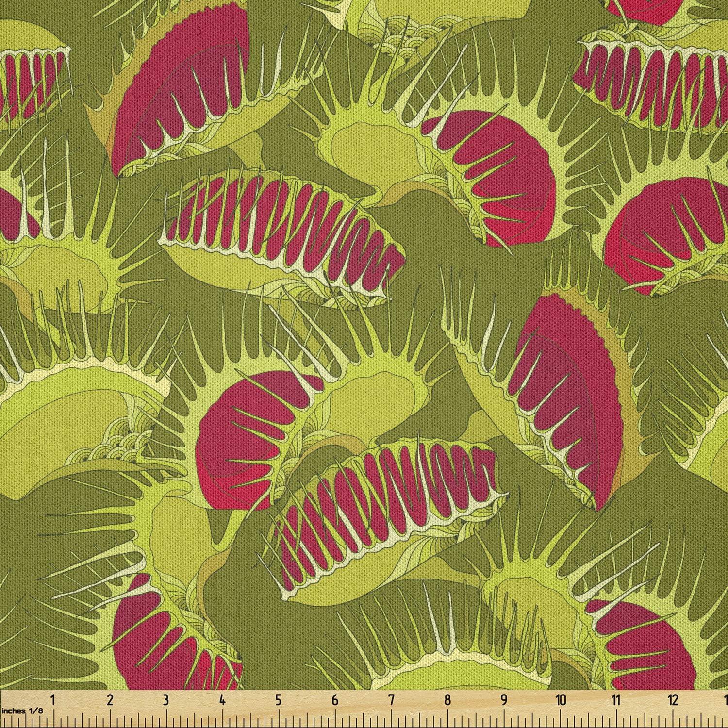Screen dimensions: 728x728
Task: Click the number 6 on the ruler
Action: 335,700
